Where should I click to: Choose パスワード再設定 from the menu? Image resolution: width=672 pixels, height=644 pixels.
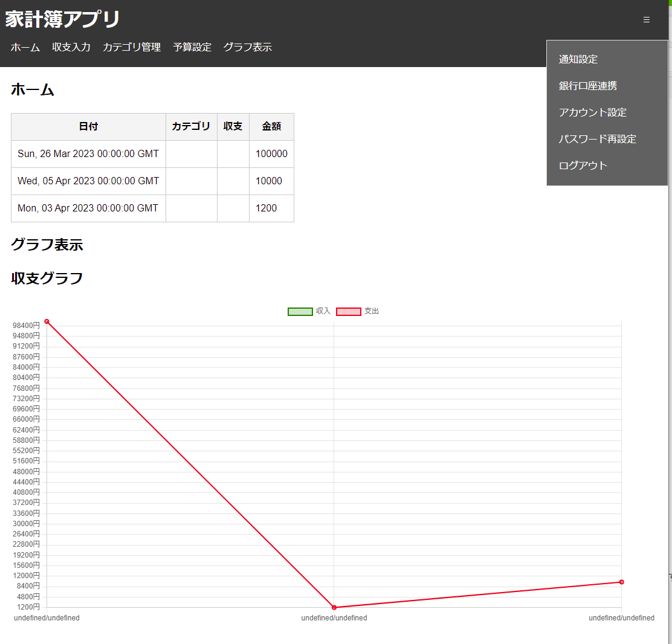(597, 139)
